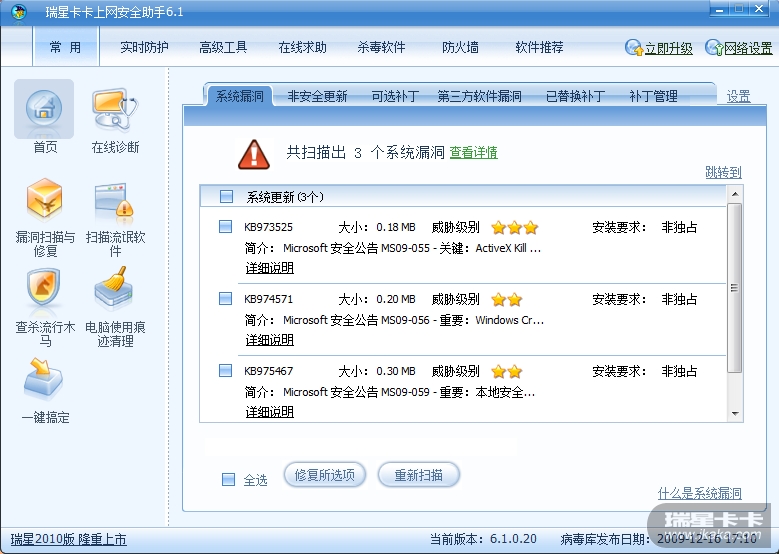Click the 0.30 MB size value
This screenshot has height=554, width=779.
tap(395, 371)
